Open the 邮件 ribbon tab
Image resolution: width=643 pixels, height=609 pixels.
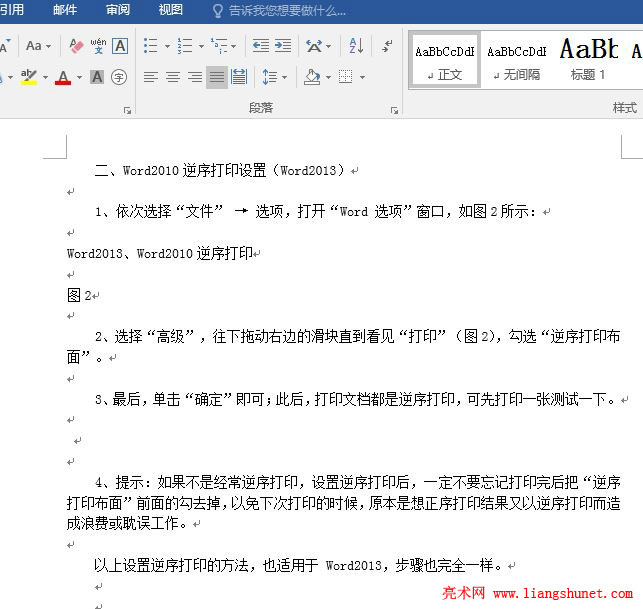[65, 9]
